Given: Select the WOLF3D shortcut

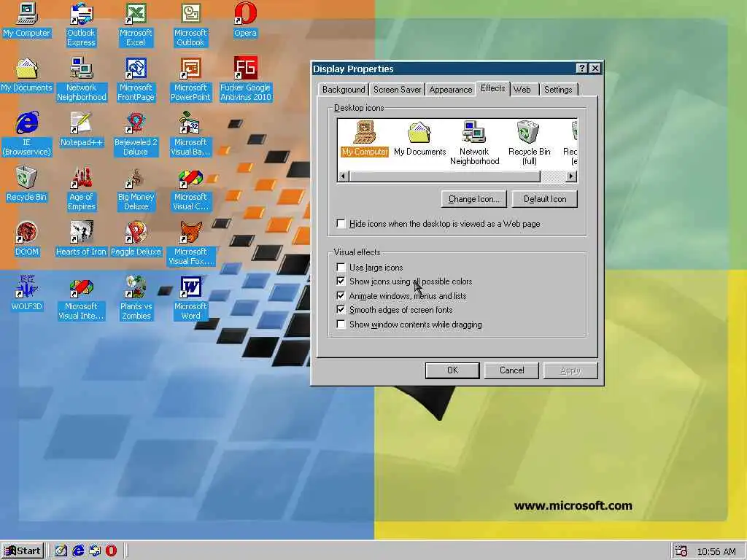Looking at the screenshot, I should [x=27, y=294].
